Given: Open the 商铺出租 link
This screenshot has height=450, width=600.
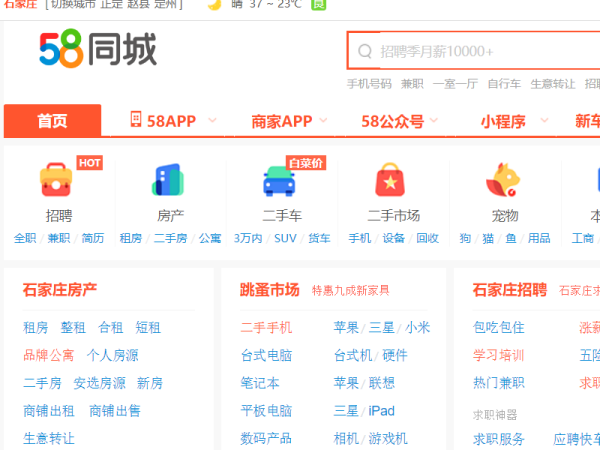Looking at the screenshot, I should tap(49, 411).
